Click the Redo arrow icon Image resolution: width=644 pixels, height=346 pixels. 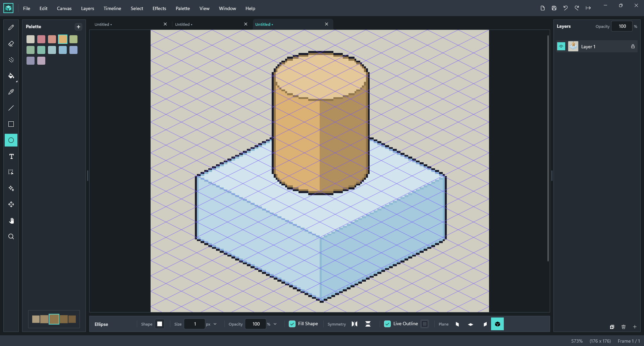(x=577, y=8)
